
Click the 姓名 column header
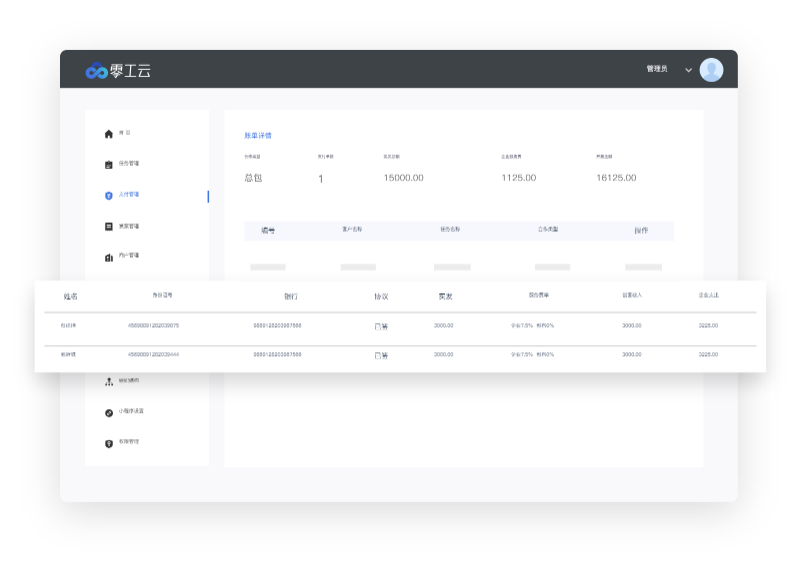point(70,296)
